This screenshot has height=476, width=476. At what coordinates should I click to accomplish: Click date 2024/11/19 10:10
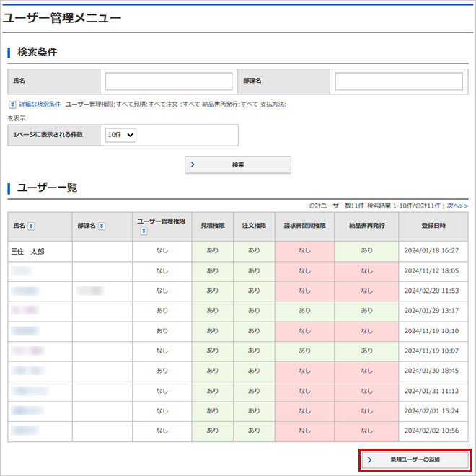[x=431, y=331]
